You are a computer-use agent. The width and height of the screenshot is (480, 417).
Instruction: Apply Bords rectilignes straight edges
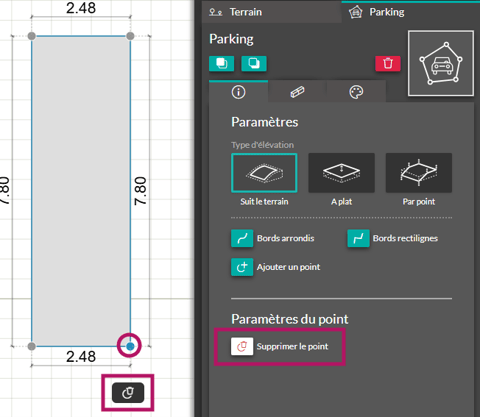pyautogui.click(x=358, y=238)
